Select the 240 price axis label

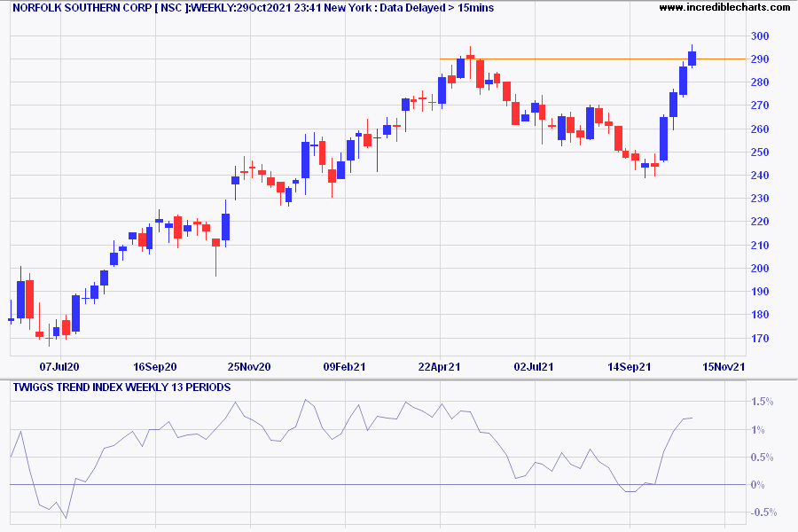point(760,176)
